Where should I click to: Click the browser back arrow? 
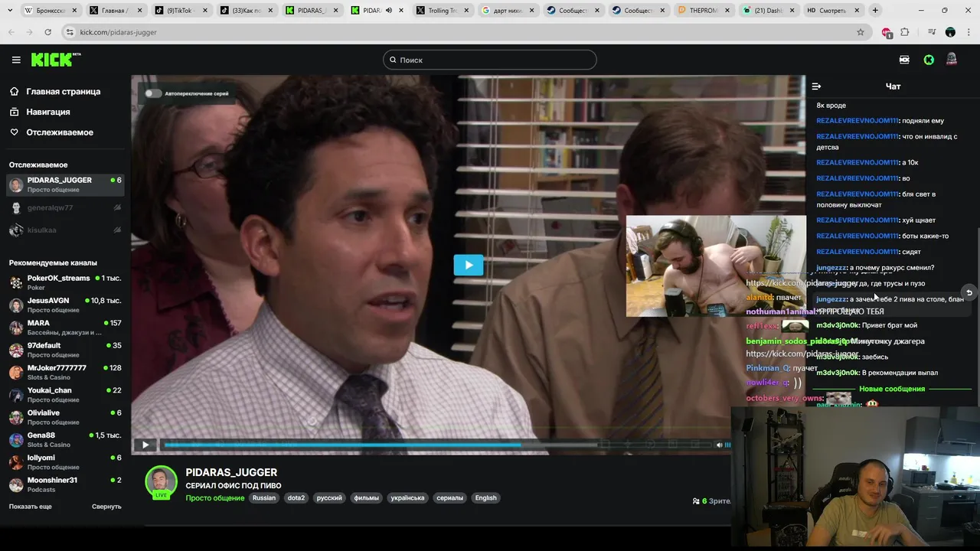(x=11, y=32)
